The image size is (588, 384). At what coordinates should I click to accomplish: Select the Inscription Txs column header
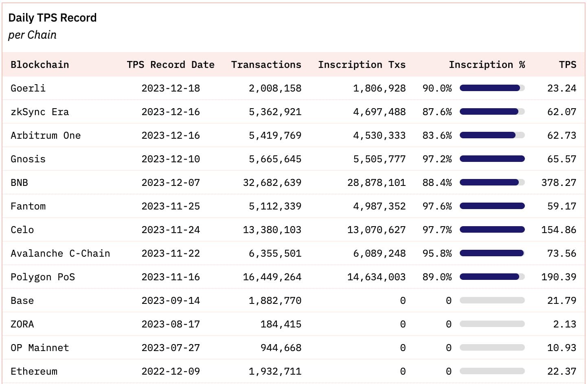pyautogui.click(x=362, y=65)
